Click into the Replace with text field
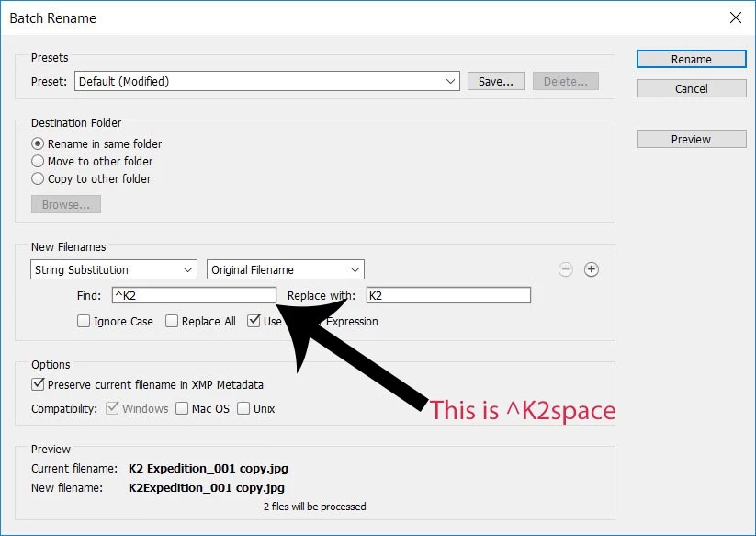 448,295
